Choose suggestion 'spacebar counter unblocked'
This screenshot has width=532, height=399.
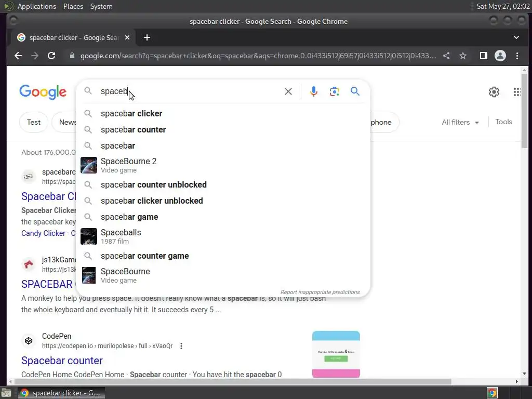coord(223,184)
